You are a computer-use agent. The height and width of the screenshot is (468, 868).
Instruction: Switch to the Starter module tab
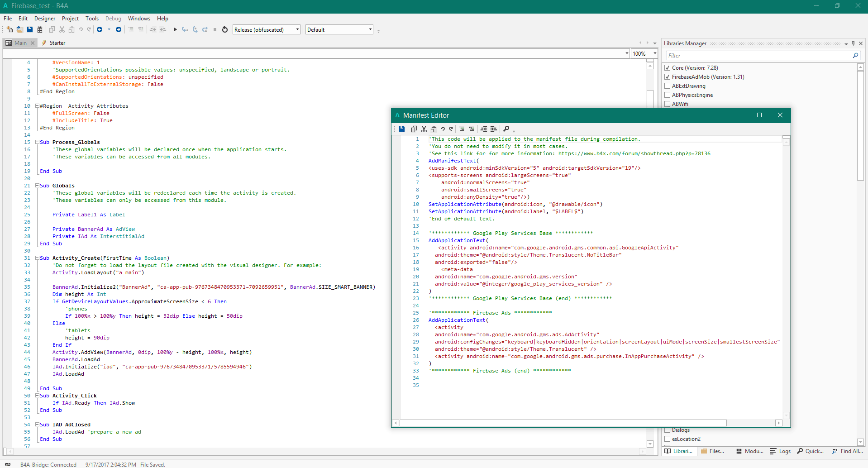click(x=57, y=43)
